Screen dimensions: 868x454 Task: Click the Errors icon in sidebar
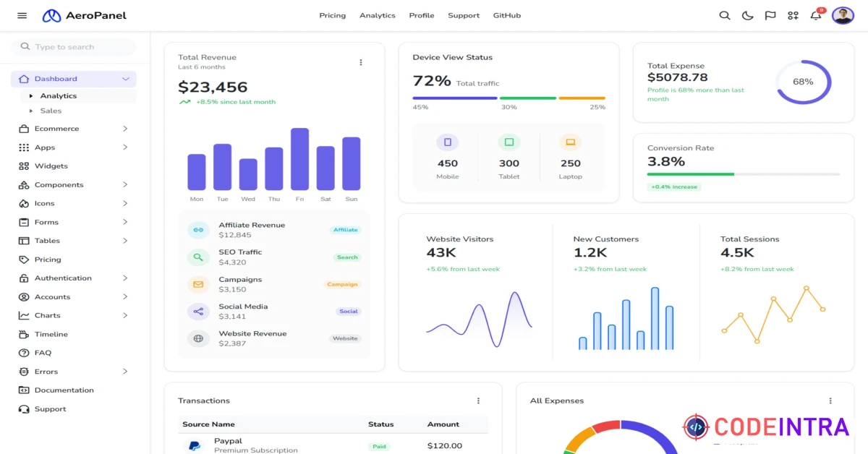click(x=24, y=372)
